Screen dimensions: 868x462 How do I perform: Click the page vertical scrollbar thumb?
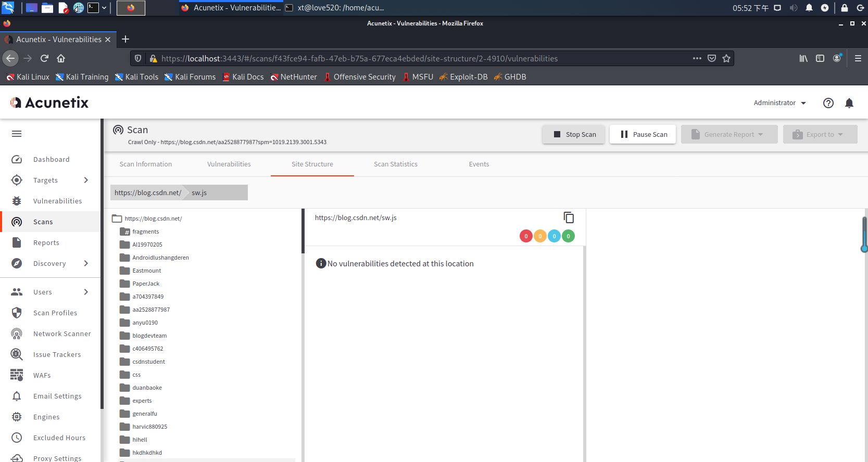864,234
